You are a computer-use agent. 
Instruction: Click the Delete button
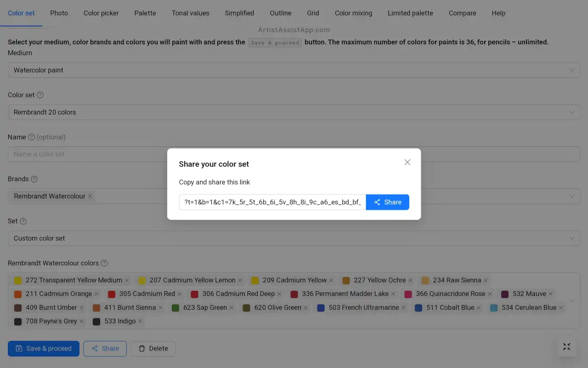(153, 349)
